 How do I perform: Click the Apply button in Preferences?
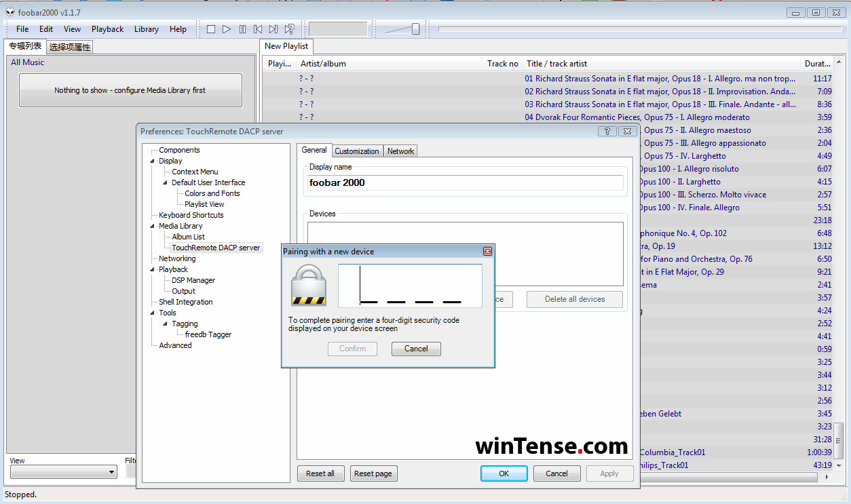tap(609, 473)
